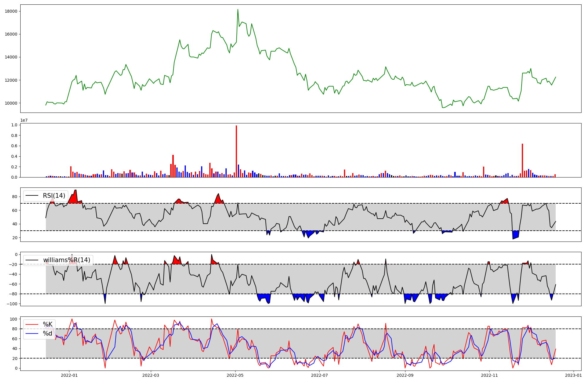
Task: Click the RSI(14) legend label
Action: [54, 196]
